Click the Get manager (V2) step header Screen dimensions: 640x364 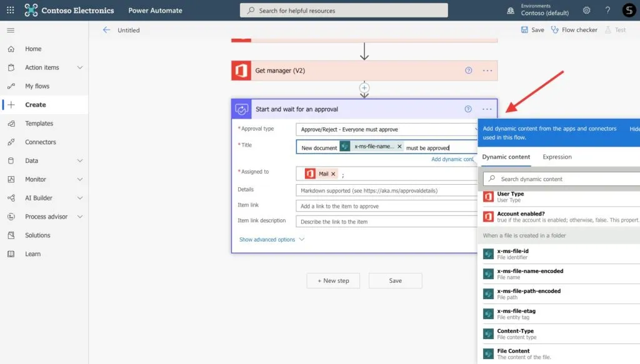point(364,71)
